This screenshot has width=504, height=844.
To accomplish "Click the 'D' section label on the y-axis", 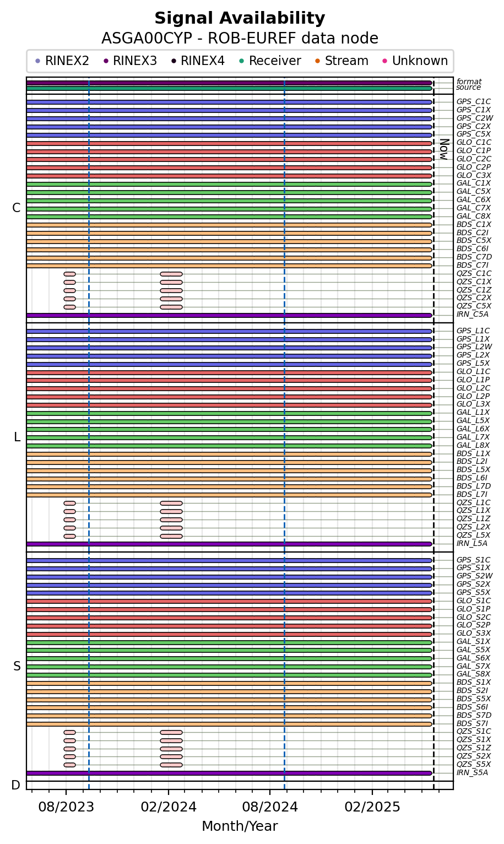I will [x=16, y=786].
